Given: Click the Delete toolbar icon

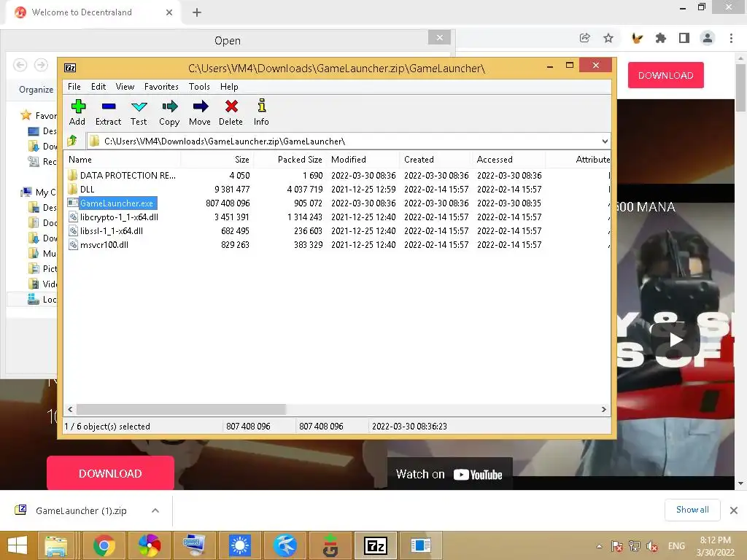Looking at the screenshot, I should click(231, 106).
